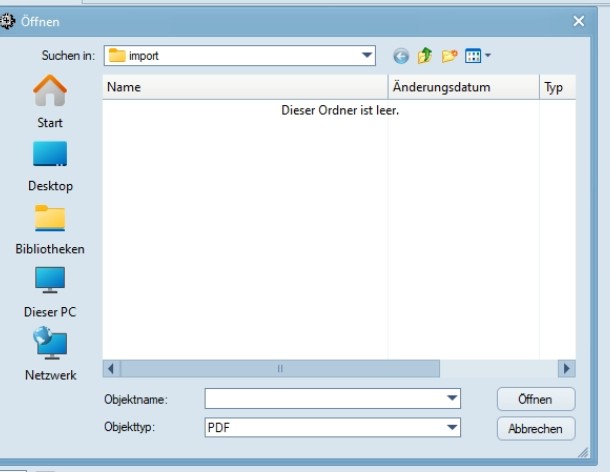
Task: Click the scroll right arrow of file list
Action: pyautogui.click(x=568, y=368)
